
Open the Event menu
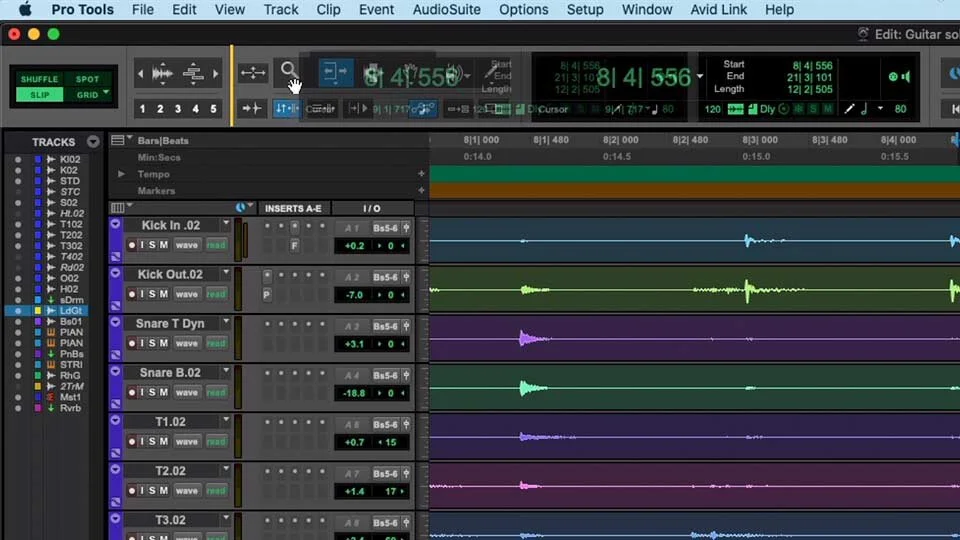(x=376, y=9)
